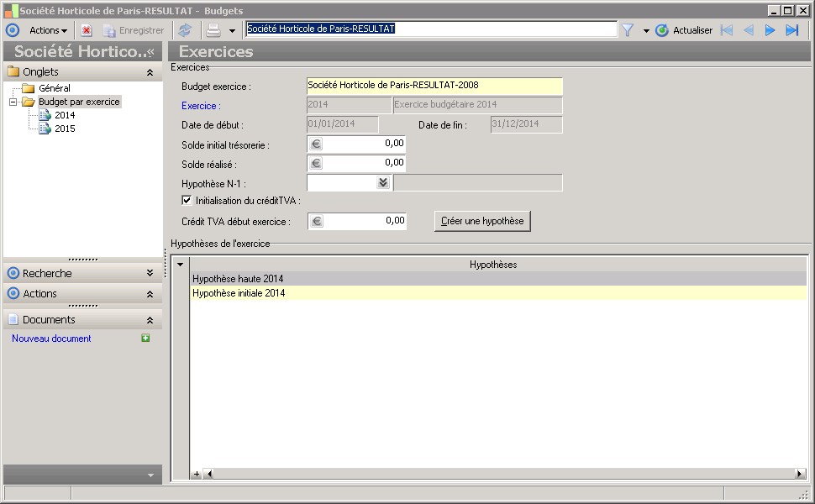Click the Budget exercice input field
The height and width of the screenshot is (504, 815).
click(434, 86)
